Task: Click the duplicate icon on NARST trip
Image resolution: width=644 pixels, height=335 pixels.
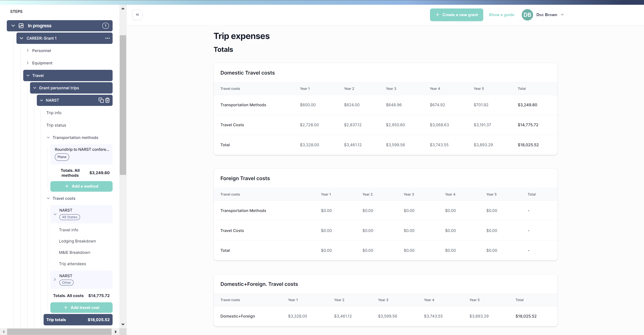Action: click(x=101, y=100)
